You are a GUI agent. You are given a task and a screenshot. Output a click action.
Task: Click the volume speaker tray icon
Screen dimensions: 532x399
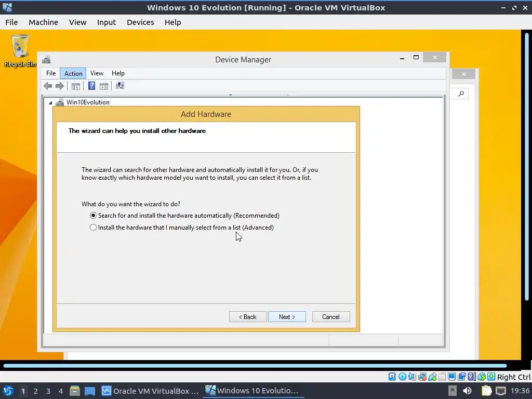click(467, 391)
